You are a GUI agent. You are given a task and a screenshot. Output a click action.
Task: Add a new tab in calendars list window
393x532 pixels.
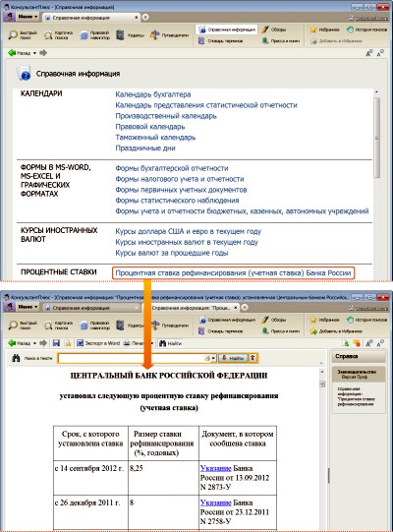click(145, 17)
